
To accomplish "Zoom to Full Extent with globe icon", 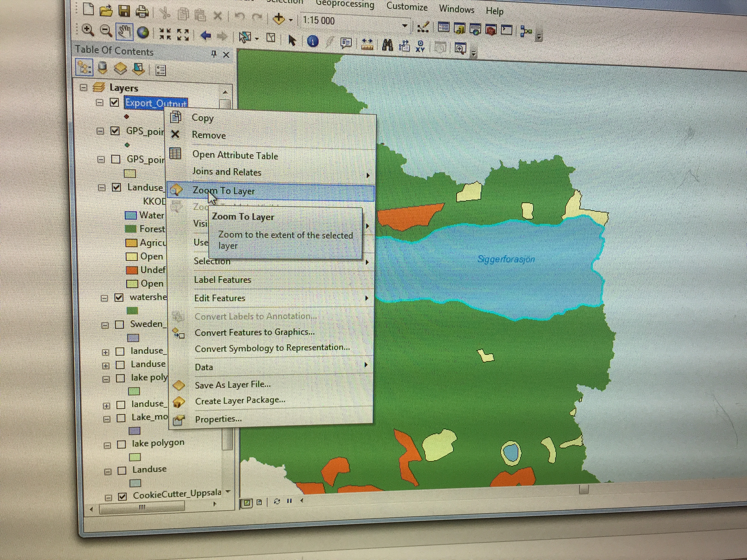I will click(x=143, y=33).
